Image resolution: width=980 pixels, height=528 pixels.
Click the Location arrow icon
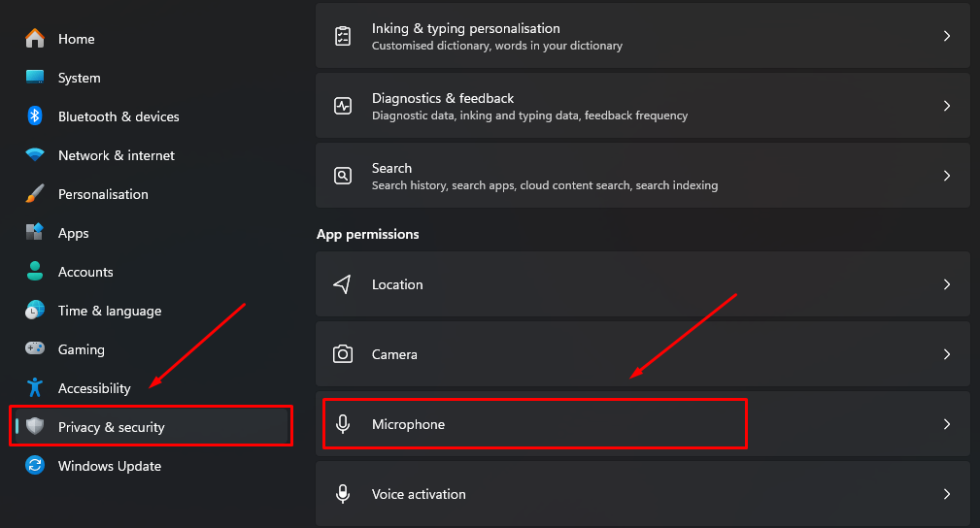tap(343, 284)
